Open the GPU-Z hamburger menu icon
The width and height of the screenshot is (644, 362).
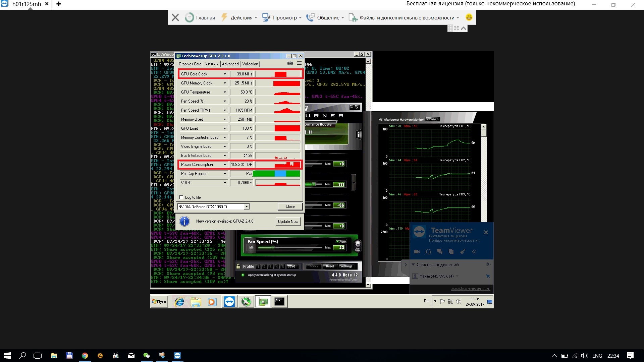point(299,63)
